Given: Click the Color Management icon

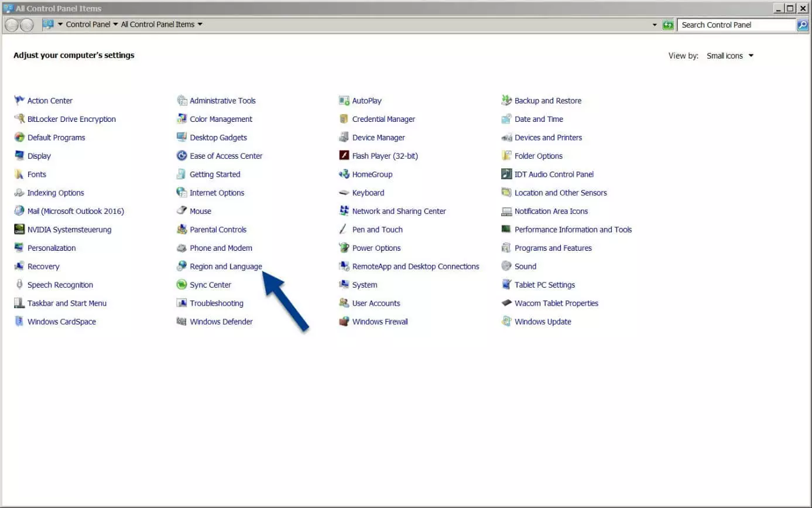Looking at the screenshot, I should tap(181, 119).
